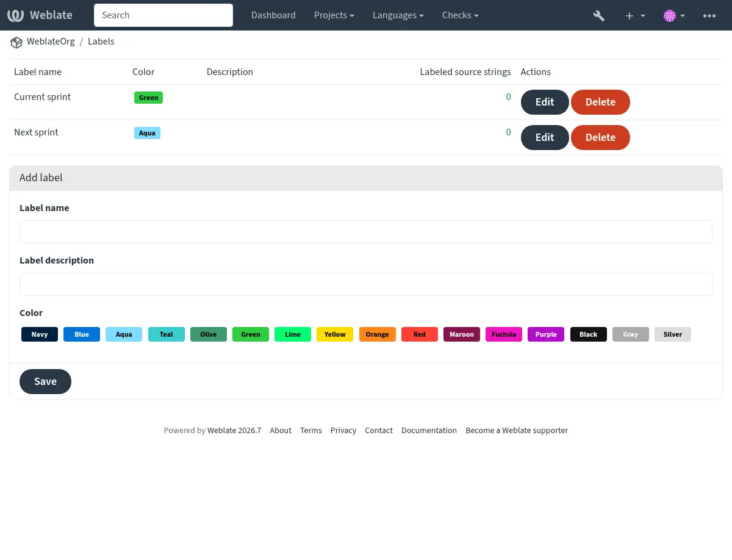732x560 pixels.
Task: Choose the Orange color
Action: coord(378,334)
